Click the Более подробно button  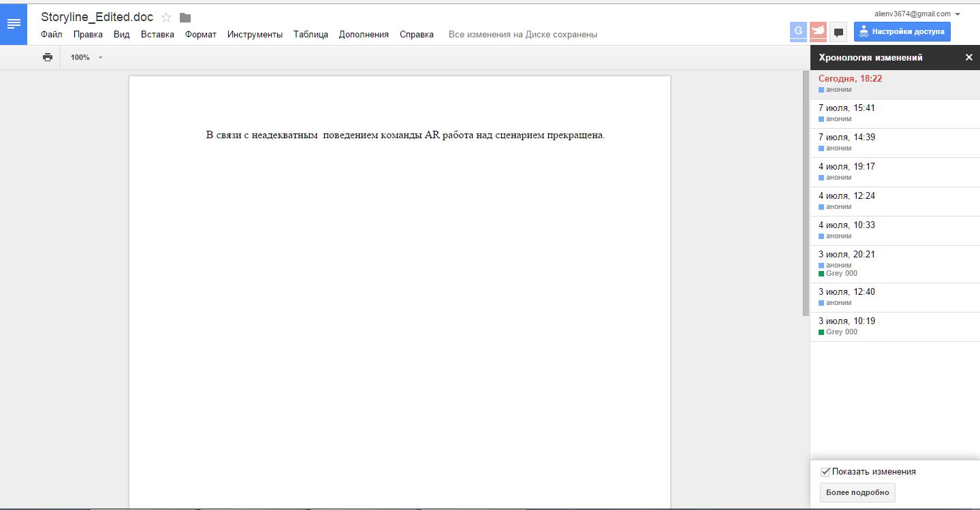point(857,492)
